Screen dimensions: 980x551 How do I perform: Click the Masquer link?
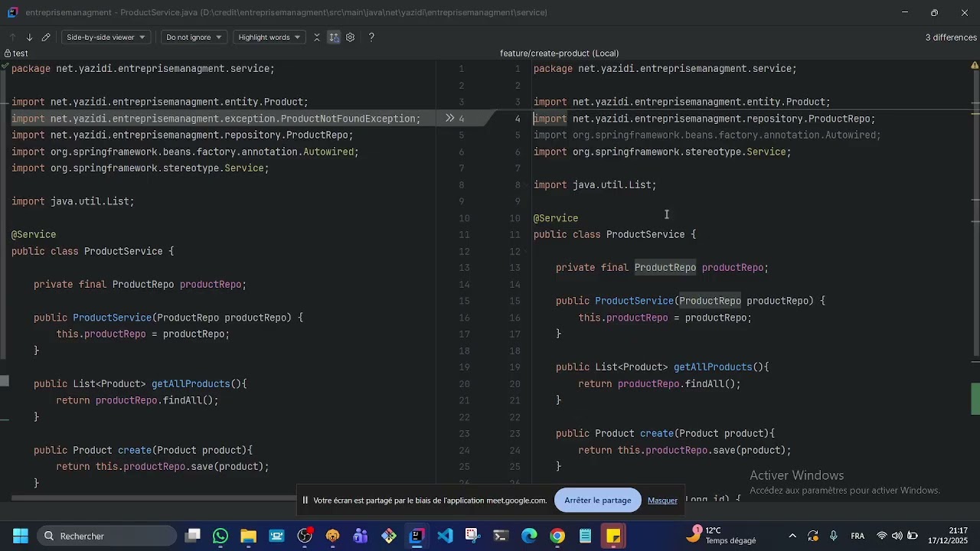tap(662, 500)
